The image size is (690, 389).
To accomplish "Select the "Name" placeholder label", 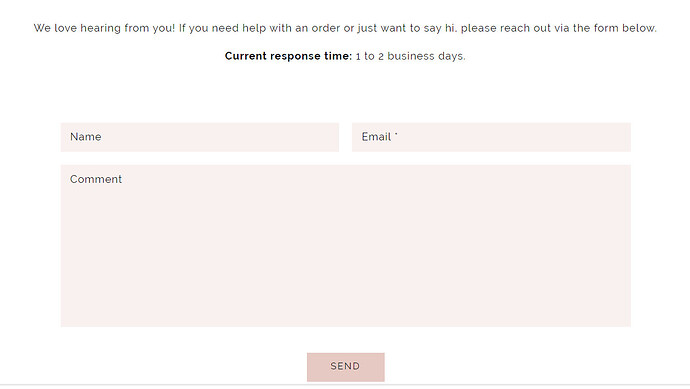I will [85, 137].
